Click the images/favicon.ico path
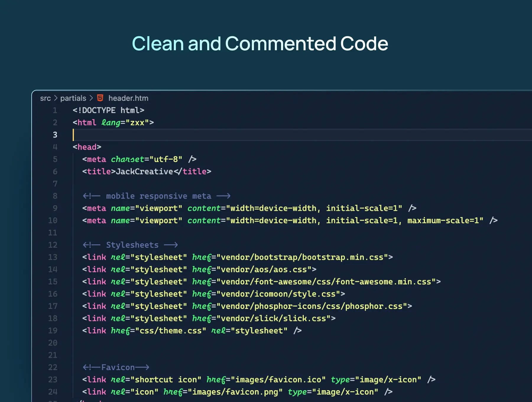 278,380
